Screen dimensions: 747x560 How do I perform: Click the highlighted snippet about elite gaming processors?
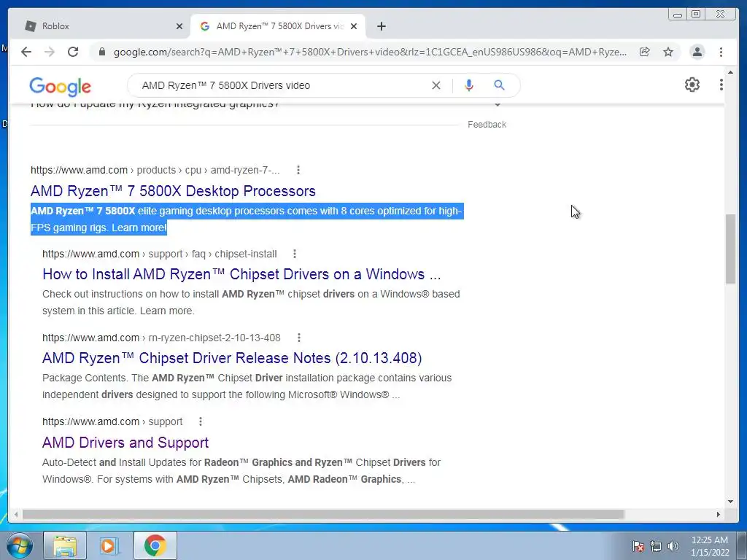coord(247,219)
